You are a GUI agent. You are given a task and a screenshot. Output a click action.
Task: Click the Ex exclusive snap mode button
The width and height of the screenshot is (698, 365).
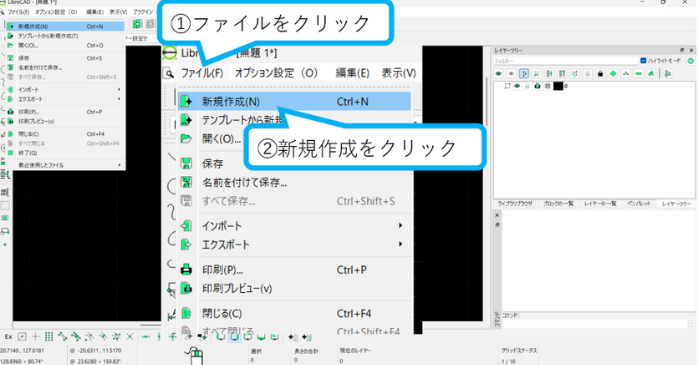tap(8, 337)
